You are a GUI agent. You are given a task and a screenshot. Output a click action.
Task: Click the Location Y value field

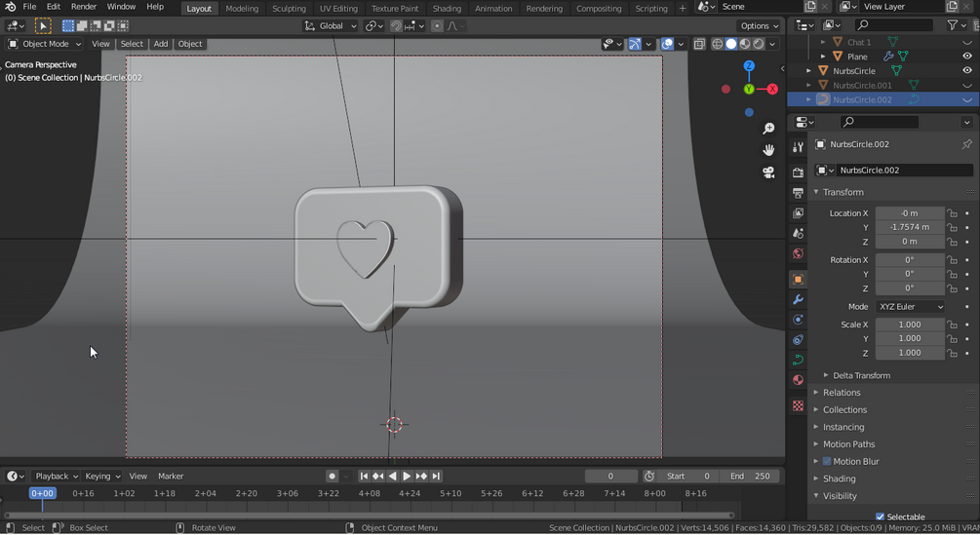[910, 227]
